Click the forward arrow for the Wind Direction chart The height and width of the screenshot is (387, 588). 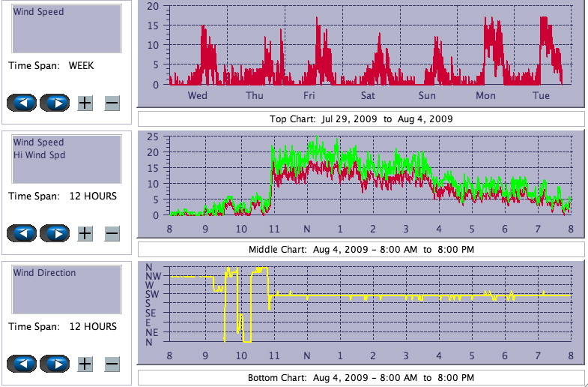(x=54, y=364)
